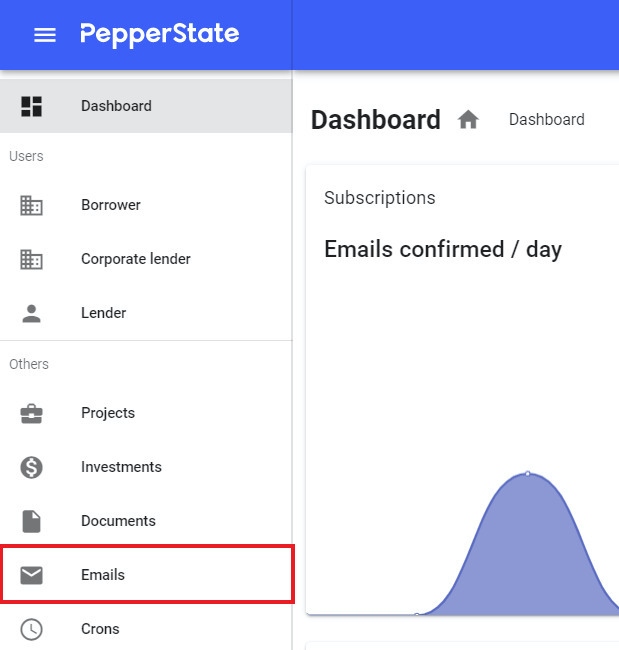Click the Corporate lender building icon
619x650 pixels.
pos(32,259)
